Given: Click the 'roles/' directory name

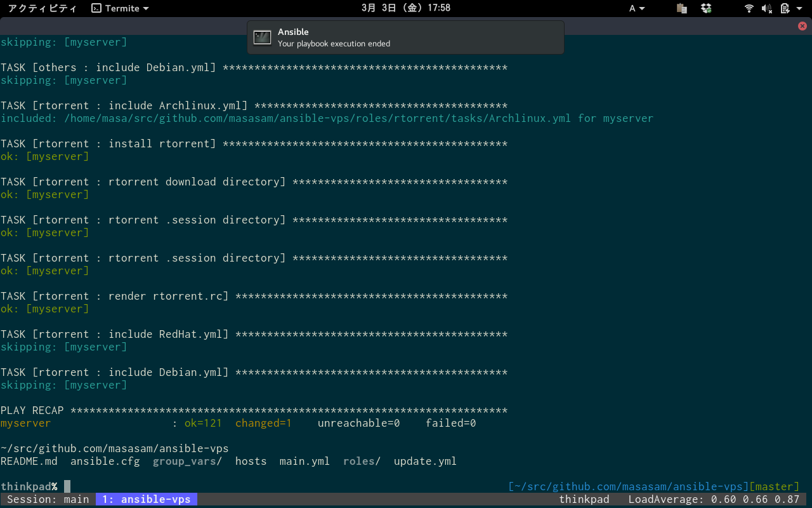Looking at the screenshot, I should [x=362, y=461].
